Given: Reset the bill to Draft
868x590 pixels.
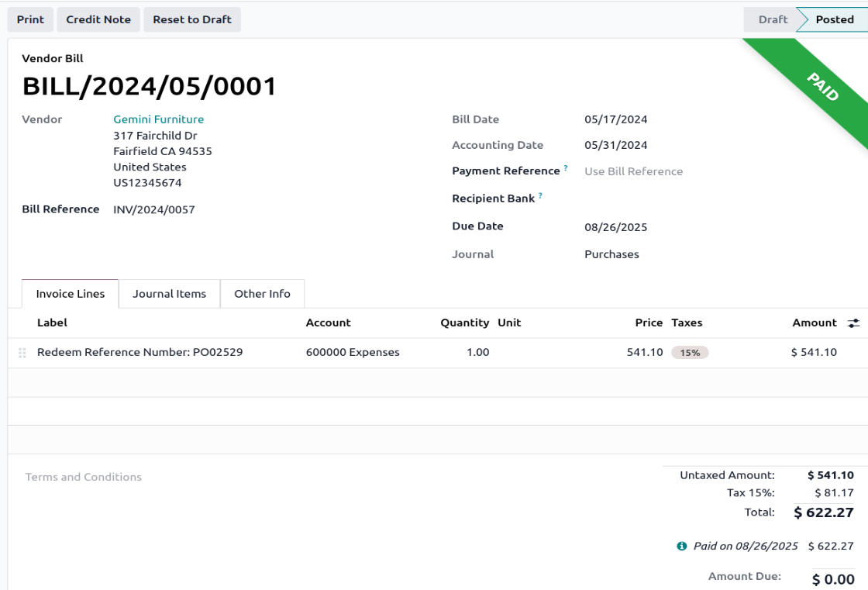Looking at the screenshot, I should click(192, 19).
